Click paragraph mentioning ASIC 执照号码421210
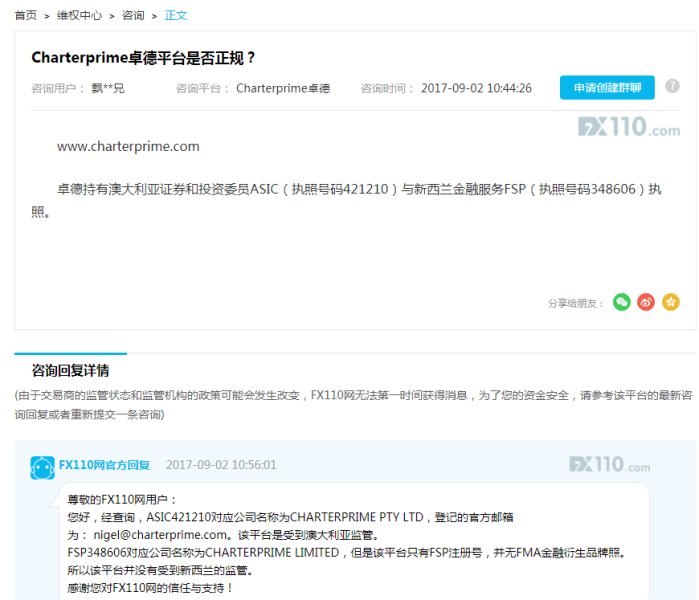The height and width of the screenshot is (600, 699). click(347, 200)
